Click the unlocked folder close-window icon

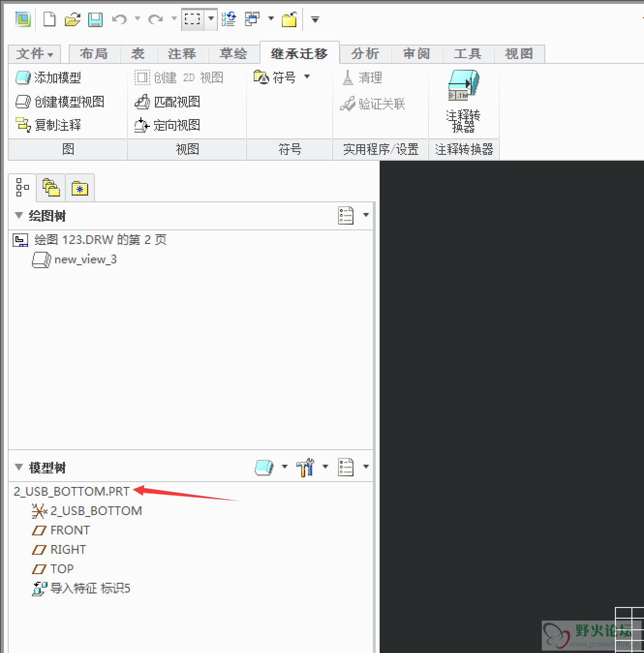coord(289,20)
